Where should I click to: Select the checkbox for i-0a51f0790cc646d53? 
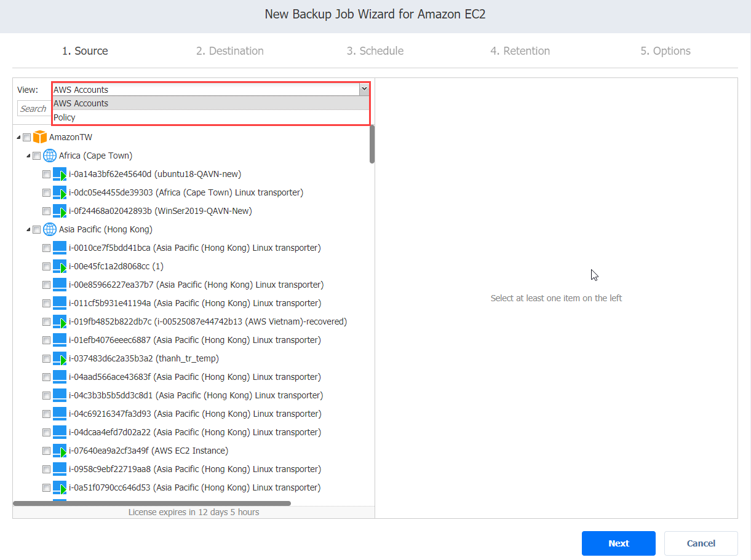pos(47,488)
